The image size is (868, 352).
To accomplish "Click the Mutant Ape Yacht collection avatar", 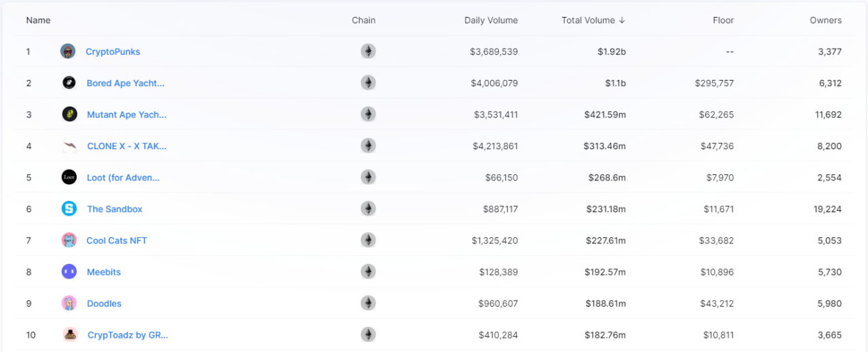I will tap(69, 115).
